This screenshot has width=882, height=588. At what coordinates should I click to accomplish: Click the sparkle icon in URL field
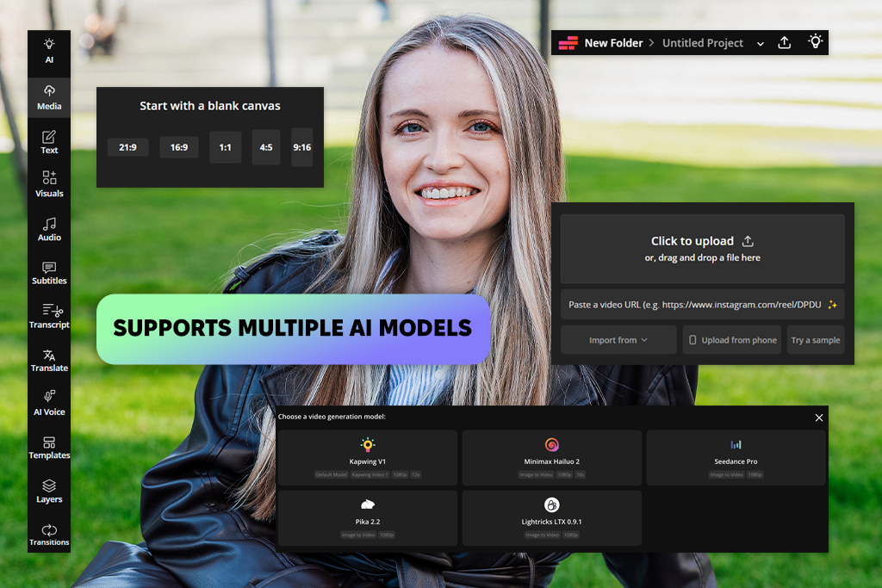[x=832, y=305]
